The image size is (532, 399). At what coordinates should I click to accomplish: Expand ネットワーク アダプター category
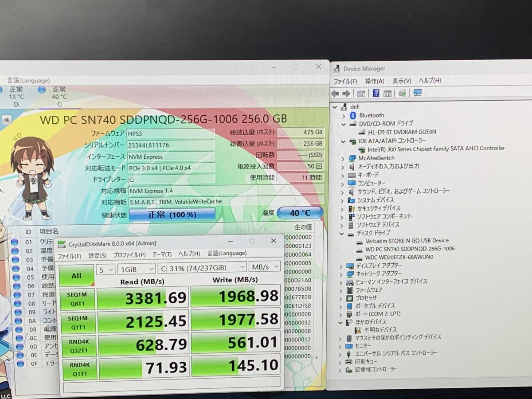click(x=341, y=274)
